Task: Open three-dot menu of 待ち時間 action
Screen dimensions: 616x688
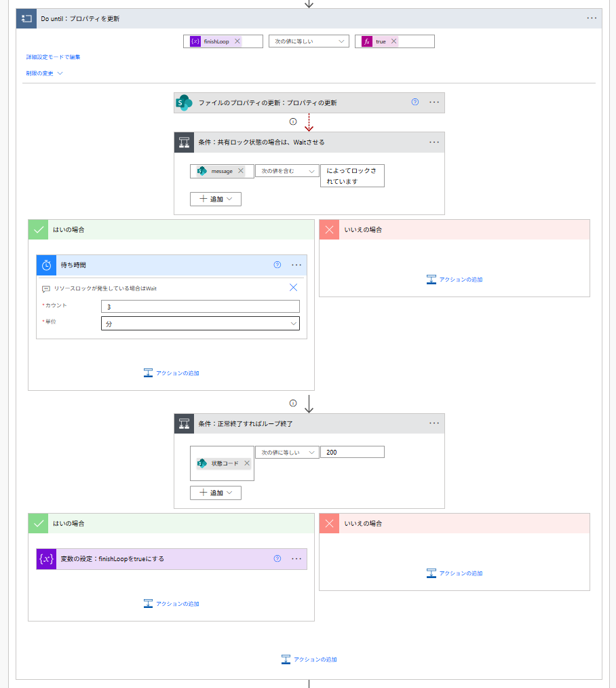Action: click(296, 265)
